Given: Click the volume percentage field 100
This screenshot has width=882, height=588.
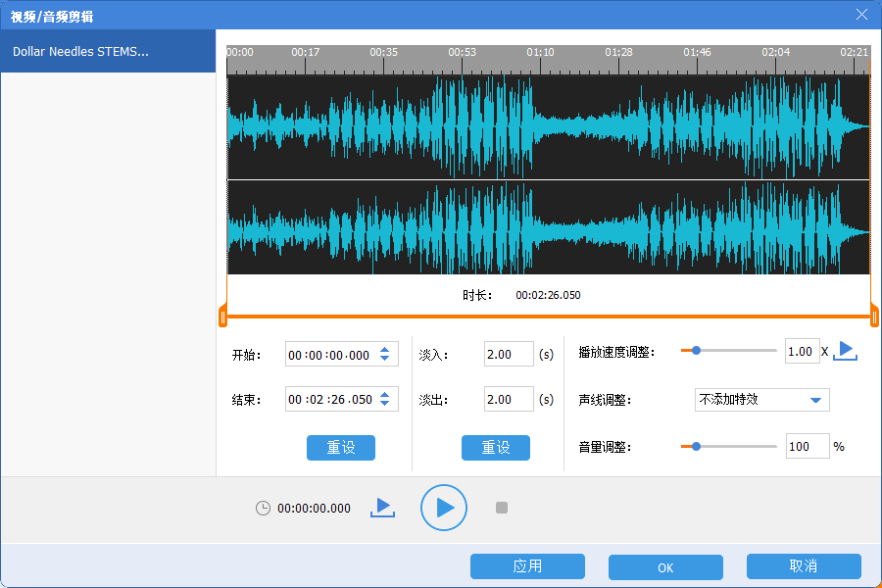Looking at the screenshot, I should tap(808, 446).
